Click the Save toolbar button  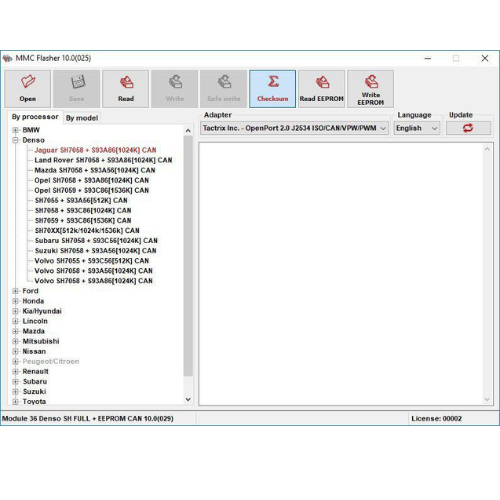click(77, 89)
